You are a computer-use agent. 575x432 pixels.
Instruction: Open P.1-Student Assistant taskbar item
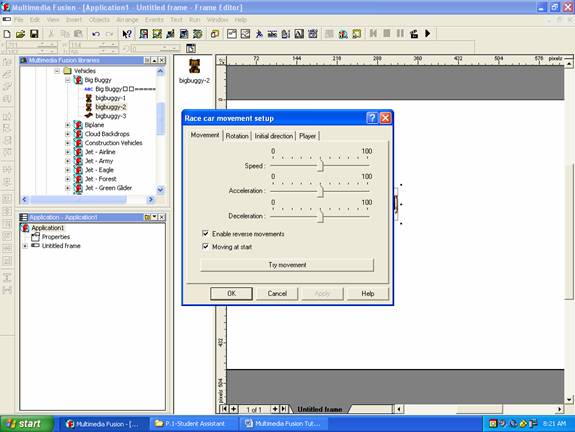pyautogui.click(x=194, y=424)
